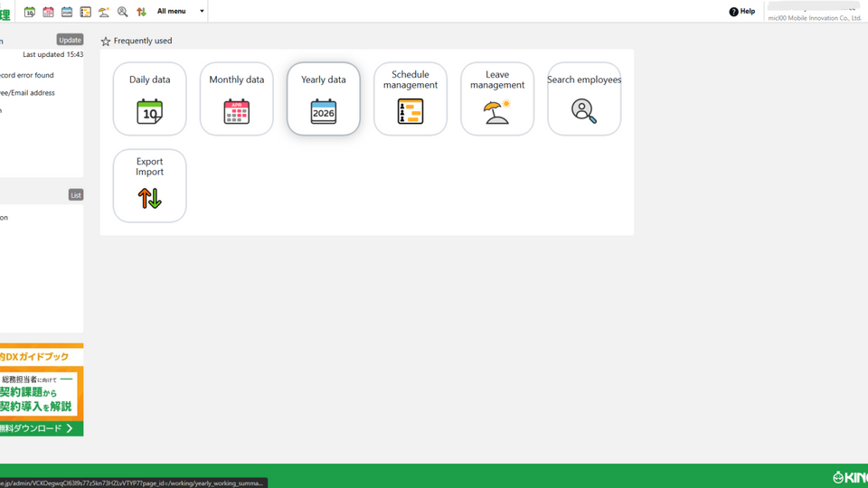Click the leave management toolbar icon
This screenshot has height=488, width=868.
point(104,12)
